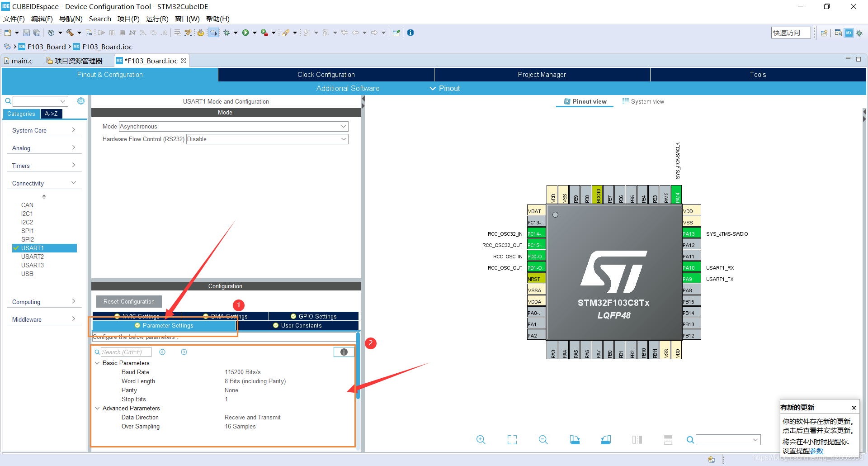
Task: Click the Reset Configuration button
Action: (x=129, y=301)
